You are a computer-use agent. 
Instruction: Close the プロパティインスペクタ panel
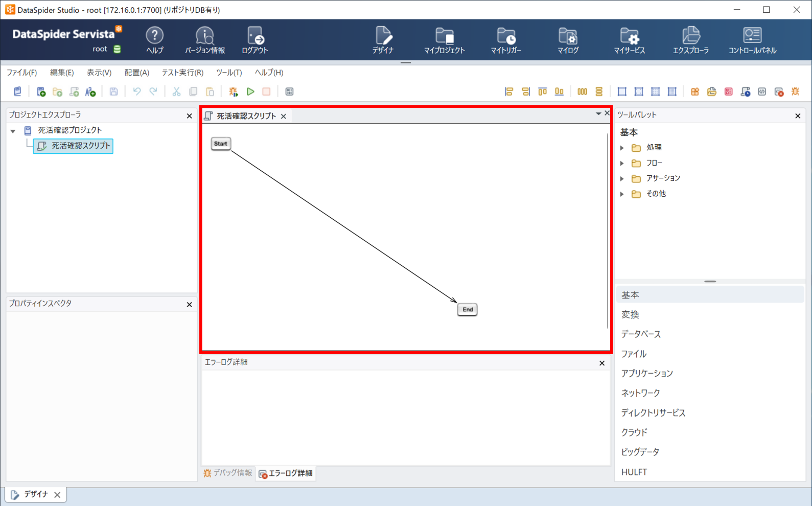190,305
